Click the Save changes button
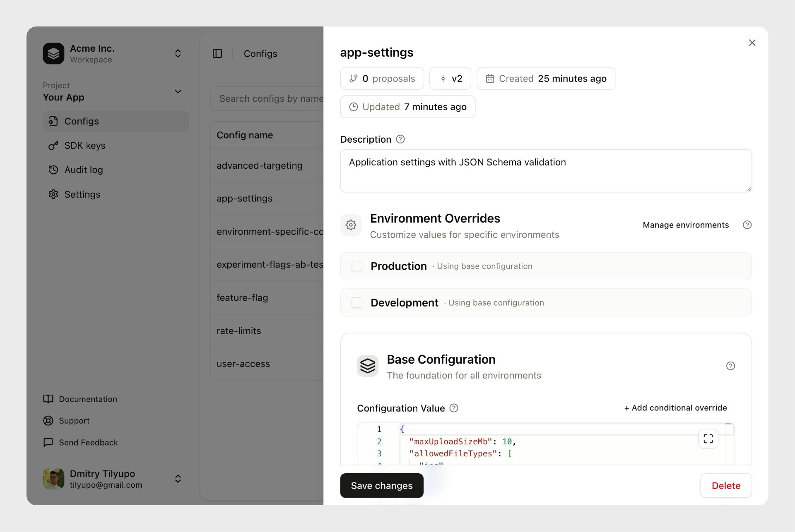 [381, 485]
